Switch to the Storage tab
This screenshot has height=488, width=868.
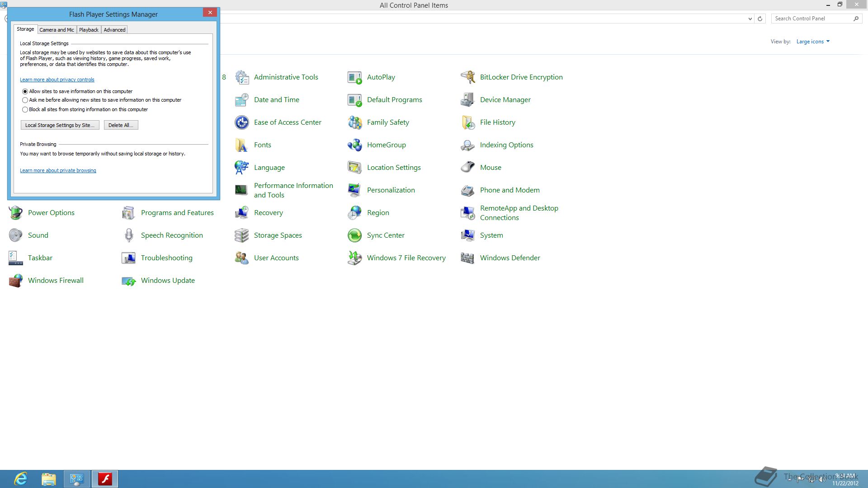point(25,29)
